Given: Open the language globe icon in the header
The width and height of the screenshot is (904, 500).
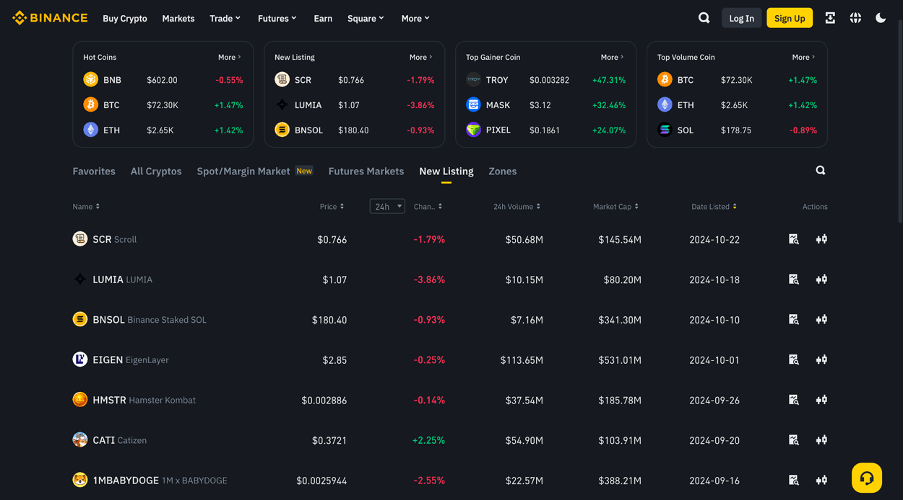Looking at the screenshot, I should pyautogui.click(x=855, y=18).
